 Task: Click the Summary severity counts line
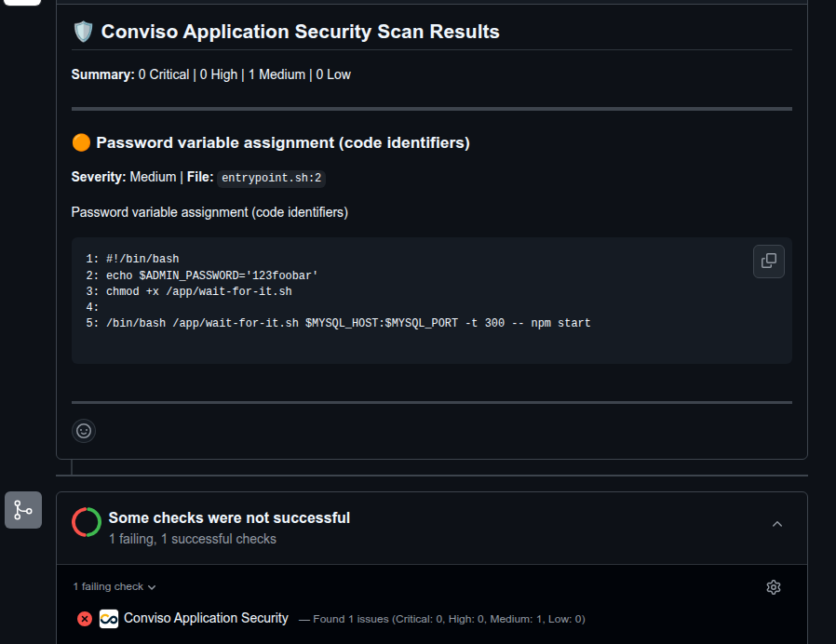coord(211,74)
